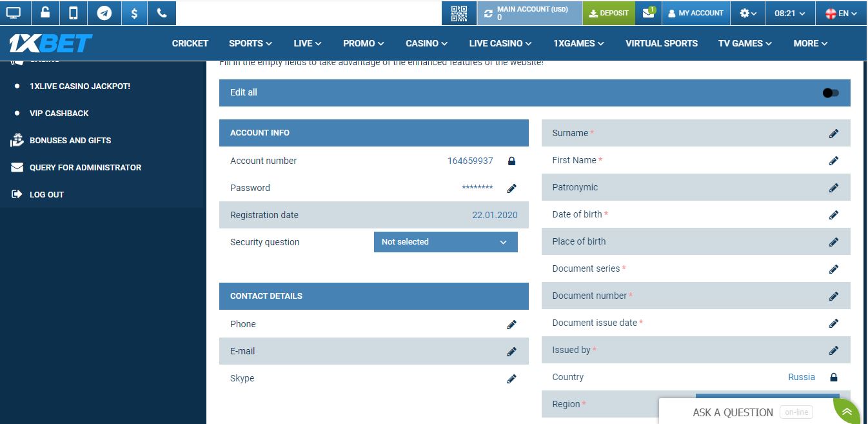Edit the Place of birth pencil icon

[x=834, y=242]
